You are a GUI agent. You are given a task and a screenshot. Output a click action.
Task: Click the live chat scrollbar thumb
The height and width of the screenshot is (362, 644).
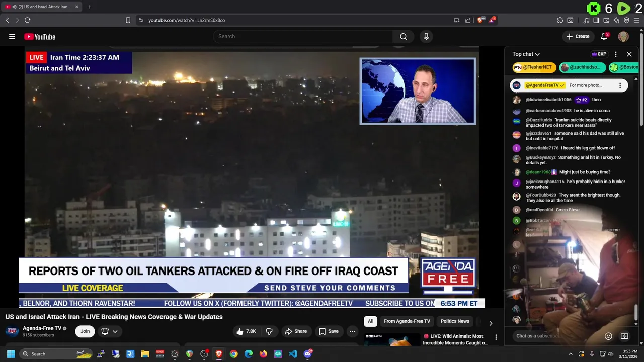[x=636, y=313]
